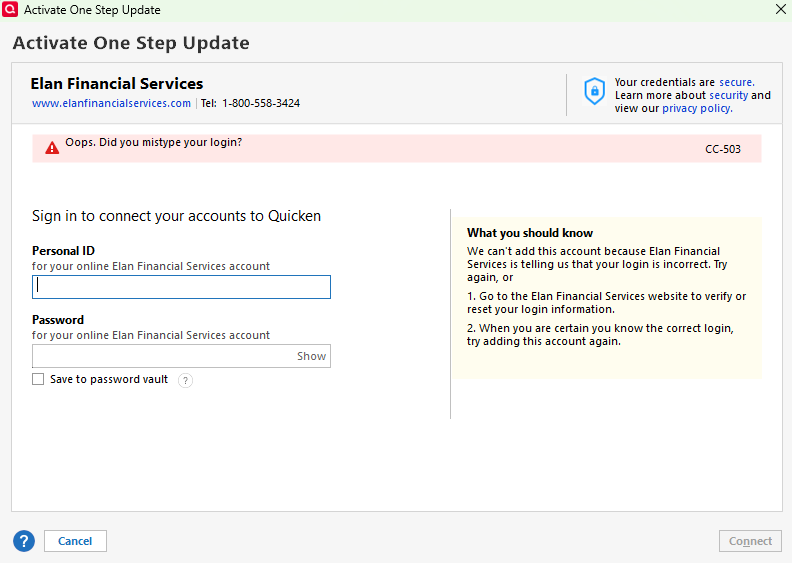Screen dimensions: 792x563
Task: Click the 'Personal ID' label
Action: 63,251
